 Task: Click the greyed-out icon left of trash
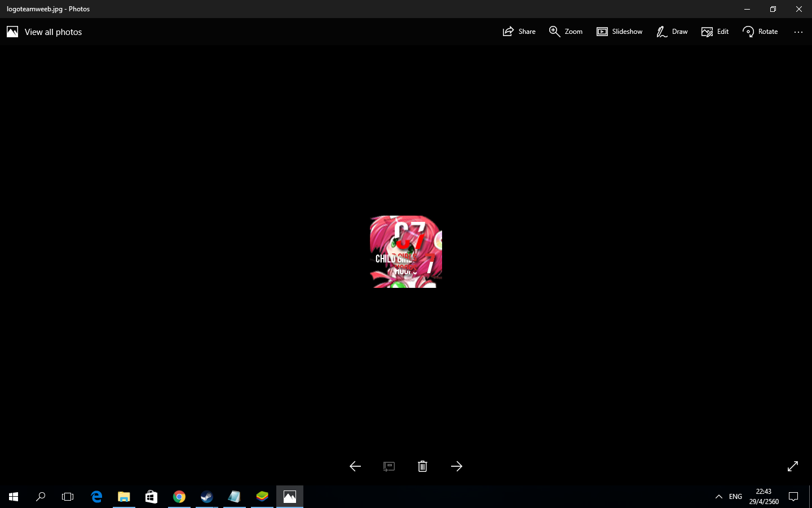[389, 466]
